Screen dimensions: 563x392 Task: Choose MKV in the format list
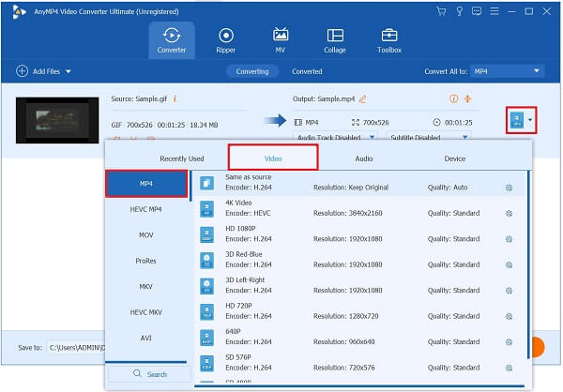146,286
